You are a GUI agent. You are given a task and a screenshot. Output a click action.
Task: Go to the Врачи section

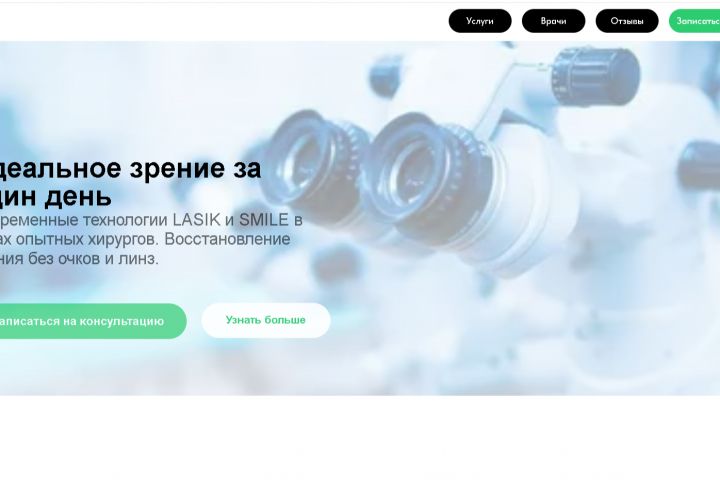point(553,21)
